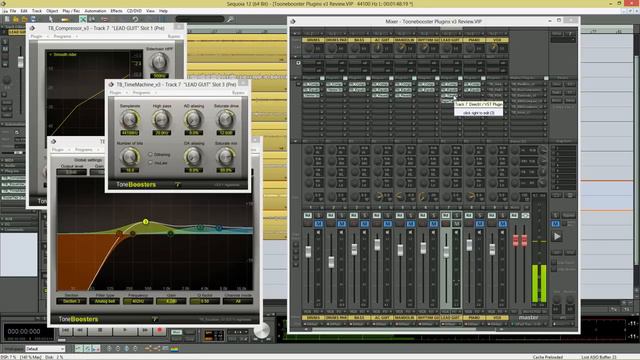Image resolution: width=640 pixels, height=360 pixels.
Task: Click the play transport button
Action: click(x=125, y=331)
